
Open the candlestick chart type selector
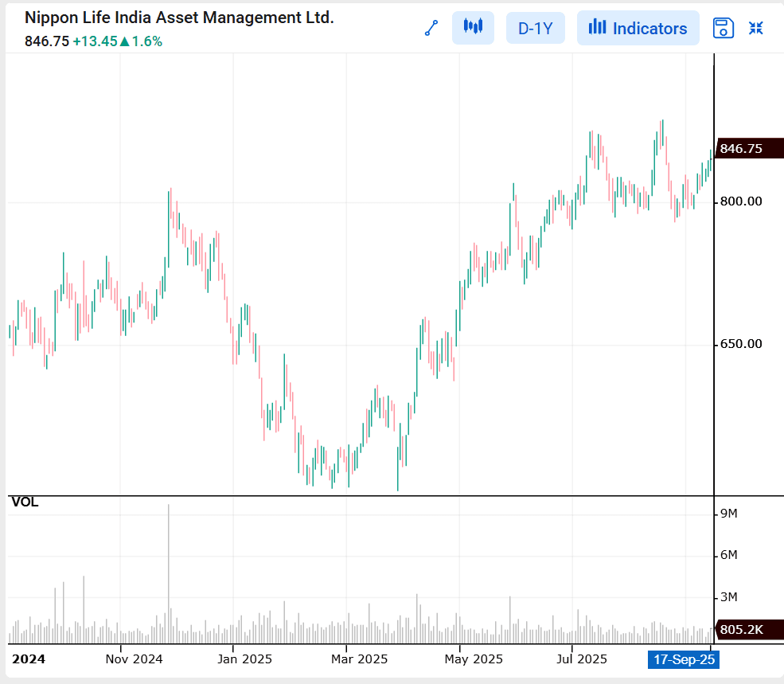(x=473, y=28)
